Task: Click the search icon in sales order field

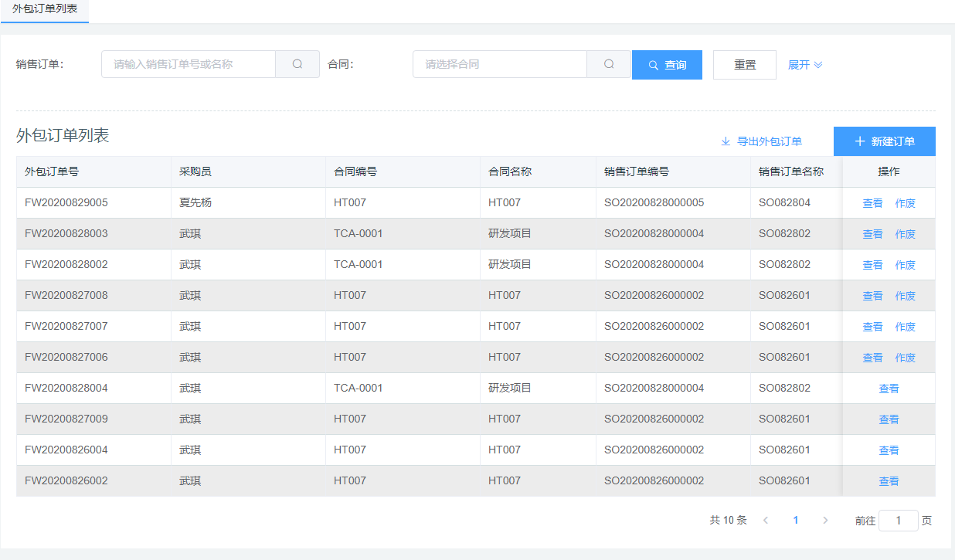Action: tap(297, 64)
